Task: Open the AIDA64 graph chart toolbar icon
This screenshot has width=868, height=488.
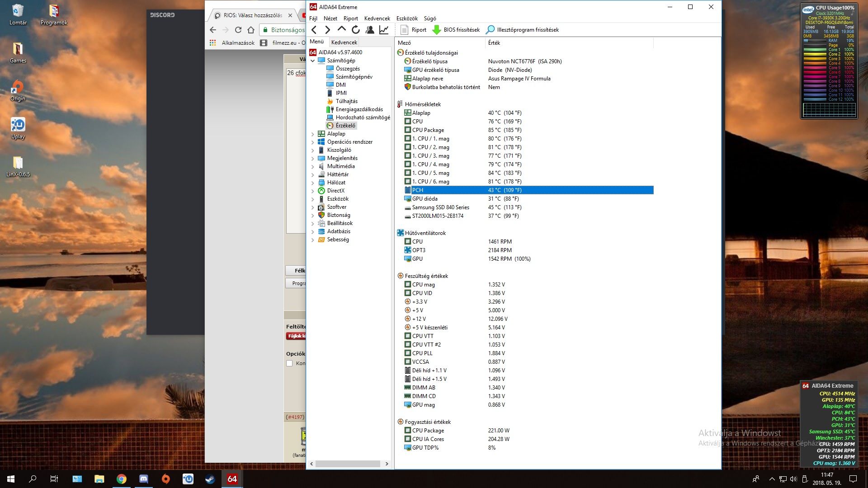Action: (384, 30)
